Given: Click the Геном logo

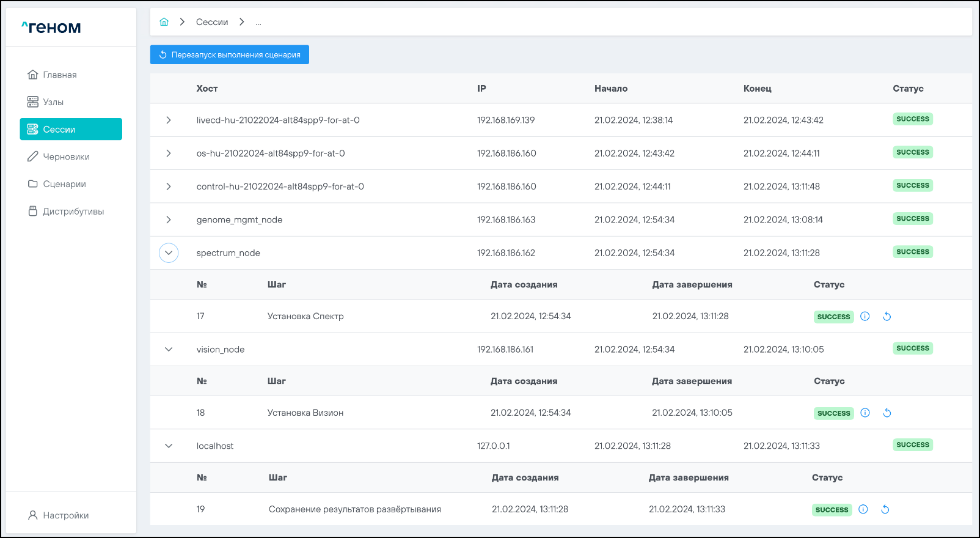Looking at the screenshot, I should (51, 28).
